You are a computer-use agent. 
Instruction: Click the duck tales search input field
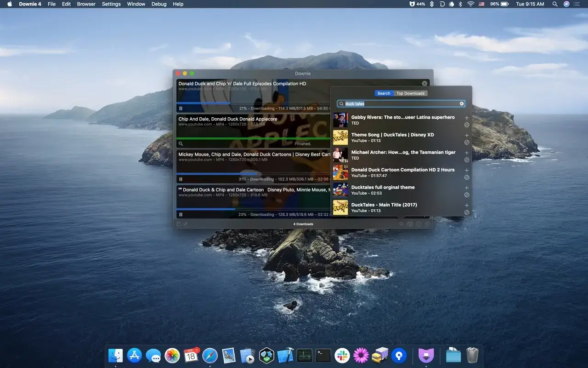tap(400, 103)
